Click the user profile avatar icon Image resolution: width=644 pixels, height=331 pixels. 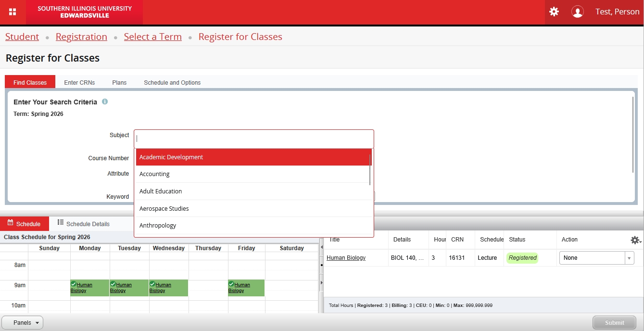pyautogui.click(x=577, y=12)
